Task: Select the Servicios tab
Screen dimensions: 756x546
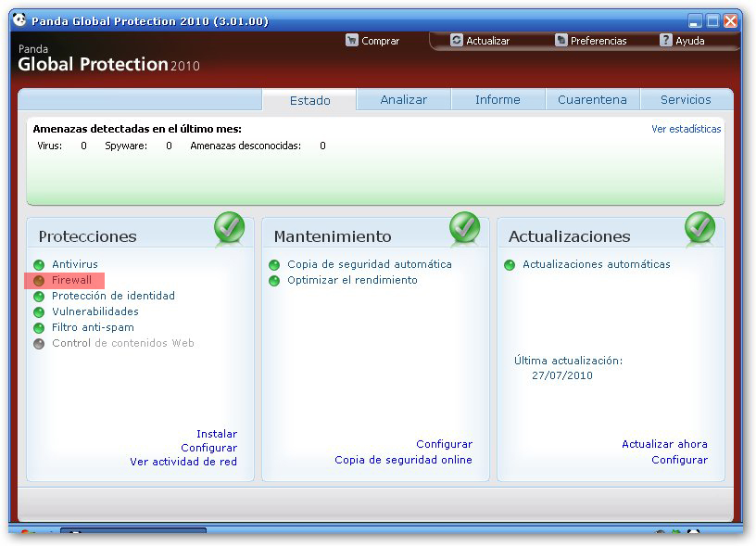Action: [x=686, y=99]
